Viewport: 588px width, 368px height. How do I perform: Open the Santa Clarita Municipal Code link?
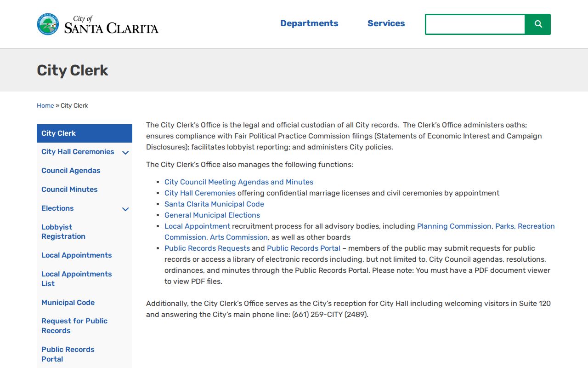[214, 204]
